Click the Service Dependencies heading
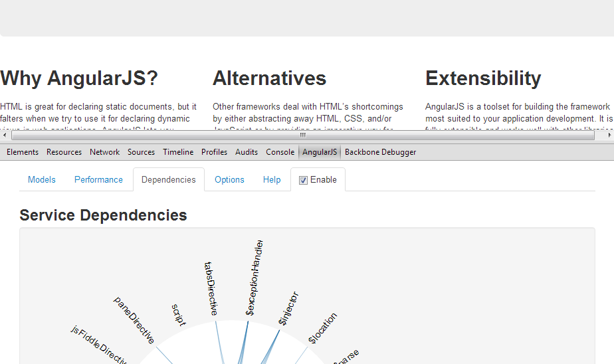This screenshot has width=614, height=364. tap(104, 215)
